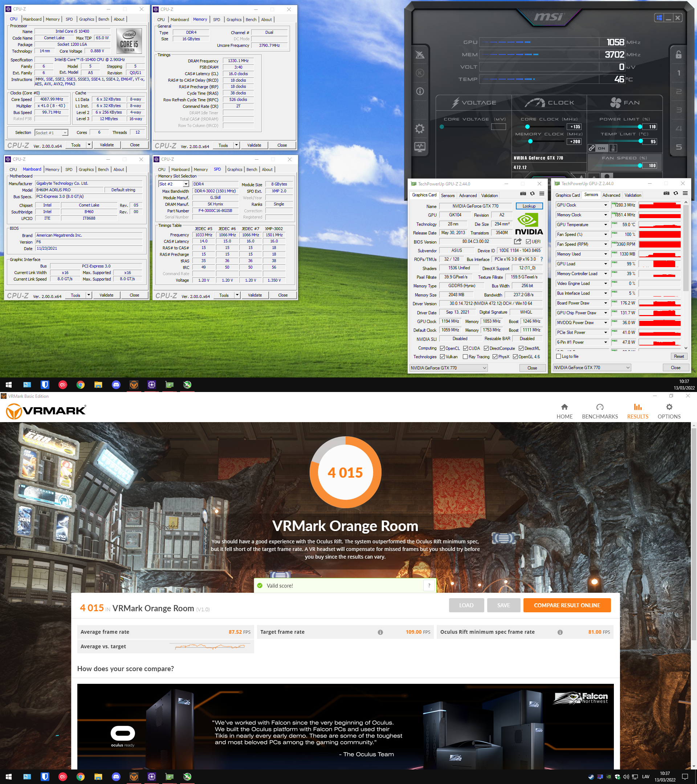Adjust the Core Clock slider in Afterburner
This screenshot has width=697, height=784.
coord(527,127)
